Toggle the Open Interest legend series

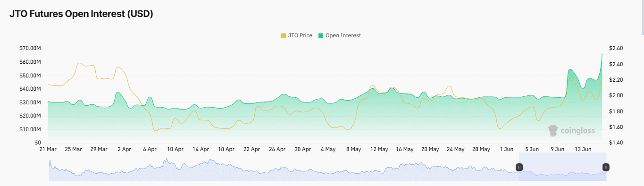[340, 35]
